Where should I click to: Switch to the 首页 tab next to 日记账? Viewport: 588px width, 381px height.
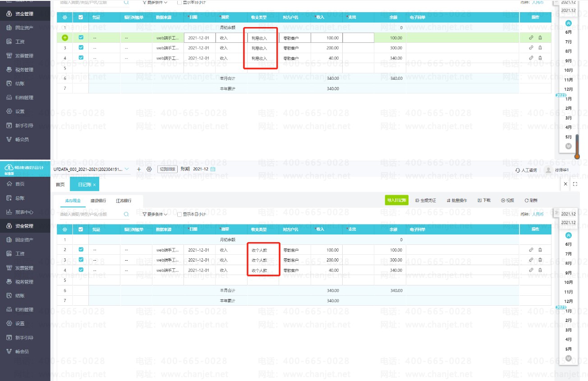(x=60, y=184)
